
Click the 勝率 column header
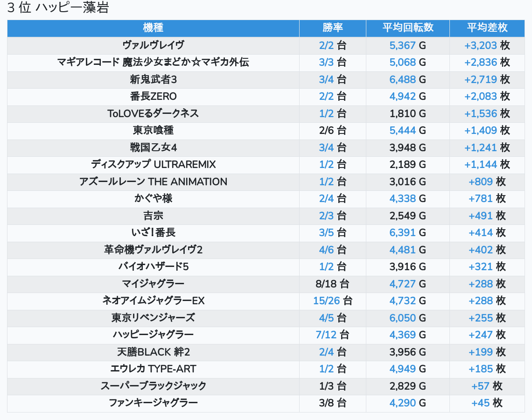pos(332,28)
